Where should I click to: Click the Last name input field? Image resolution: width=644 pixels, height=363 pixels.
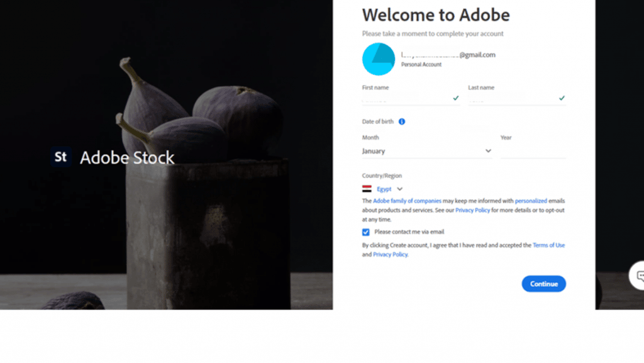pyautogui.click(x=517, y=99)
